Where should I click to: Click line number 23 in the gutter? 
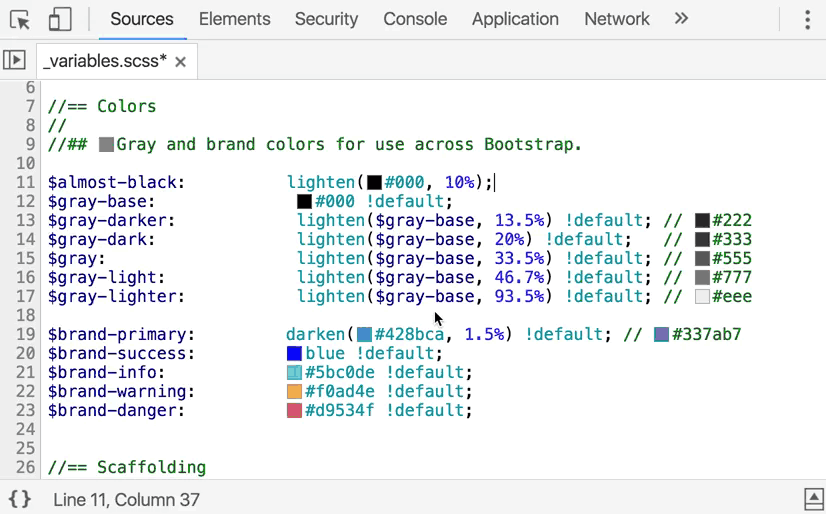point(25,410)
